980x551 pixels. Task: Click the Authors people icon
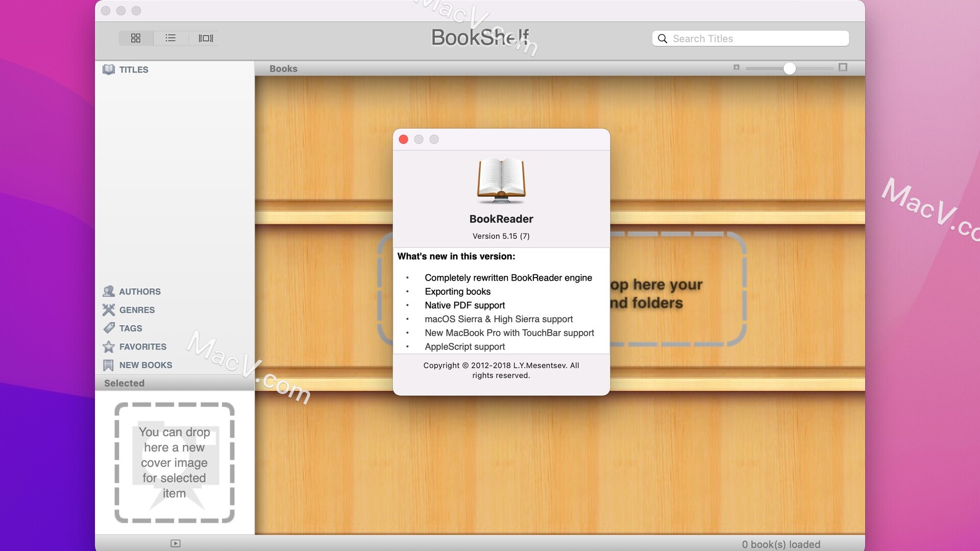[109, 291]
